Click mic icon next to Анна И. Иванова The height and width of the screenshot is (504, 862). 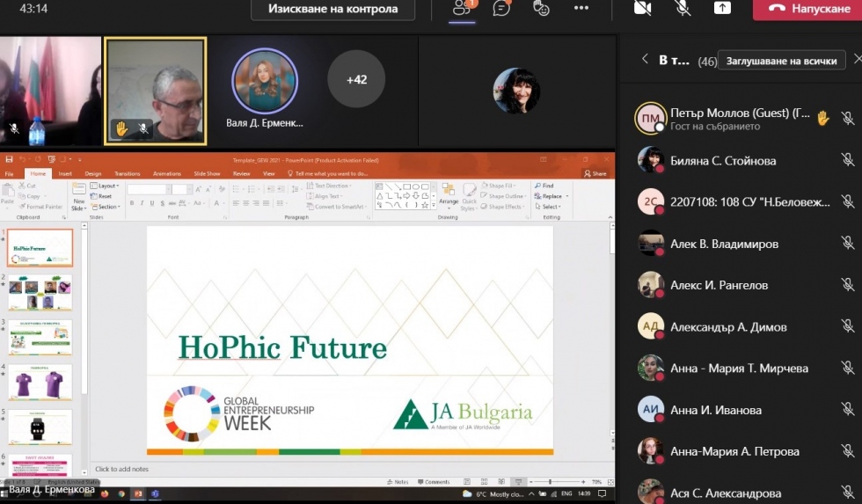coord(847,410)
